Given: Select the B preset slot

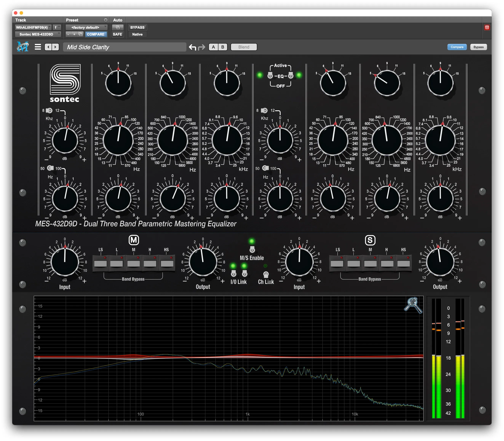Looking at the screenshot, I should click(x=223, y=47).
